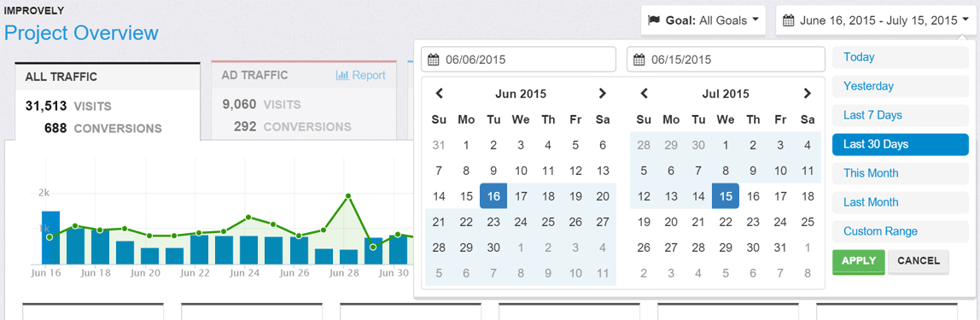Select the Last 7 Days preset
980x320 pixels.
[x=900, y=115]
